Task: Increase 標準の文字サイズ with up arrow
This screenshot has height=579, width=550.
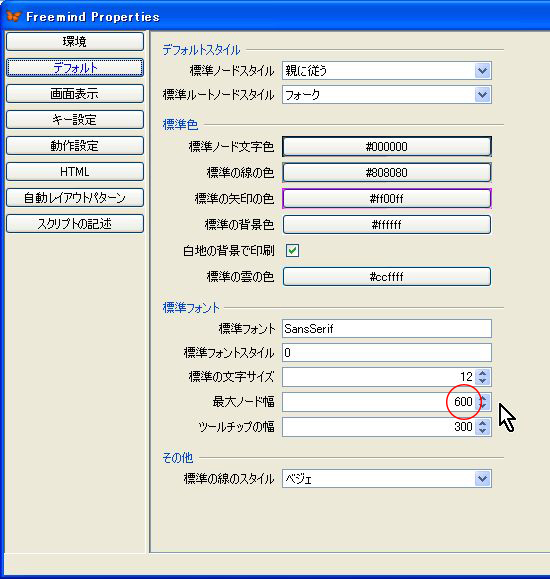Action: point(483,373)
